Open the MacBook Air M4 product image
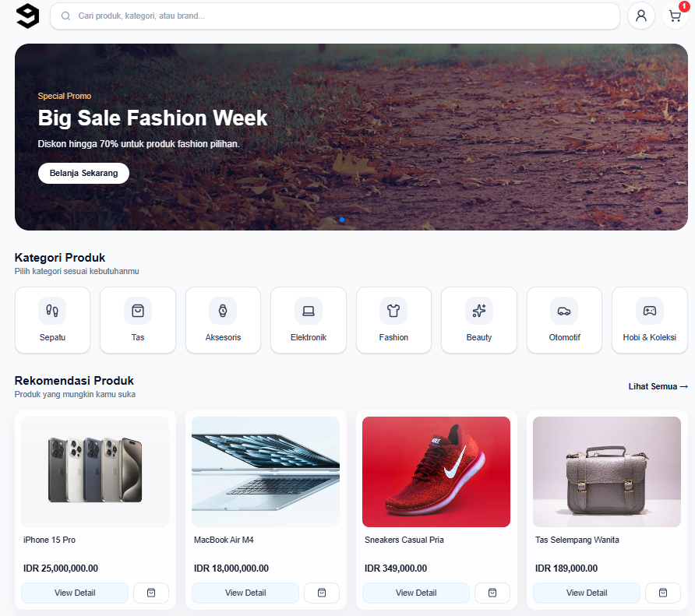This screenshot has width=695, height=616. 266,471
